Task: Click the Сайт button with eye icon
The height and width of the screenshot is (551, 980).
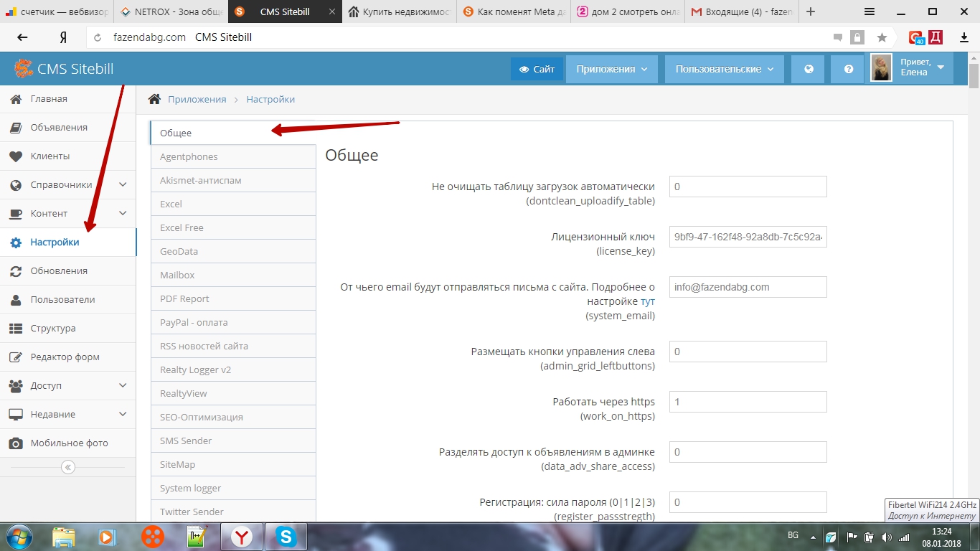Action: click(x=537, y=70)
